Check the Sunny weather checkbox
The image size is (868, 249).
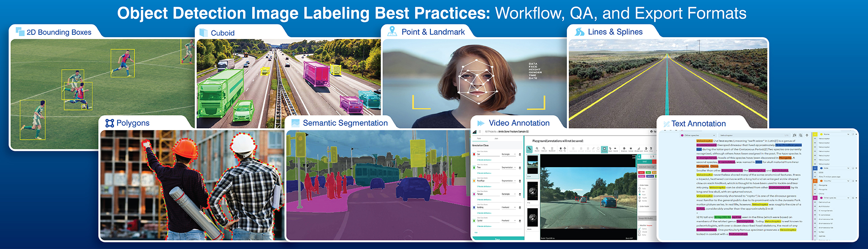pyautogui.click(x=640, y=229)
